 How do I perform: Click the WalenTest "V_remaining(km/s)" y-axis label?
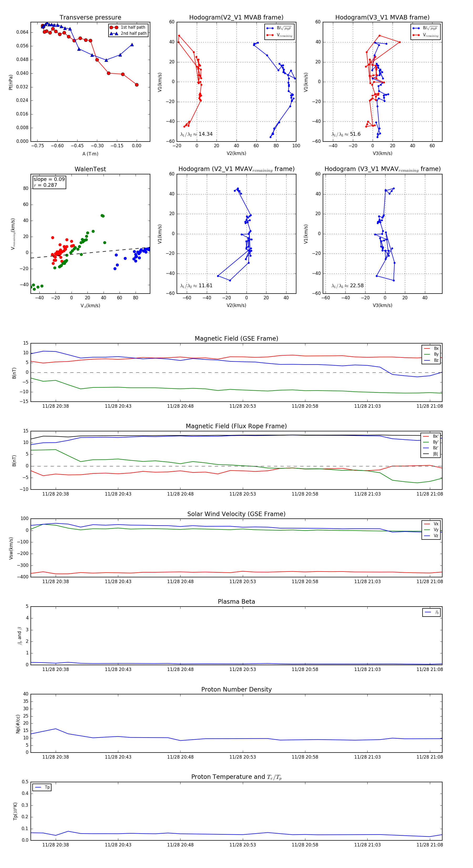(x=13, y=234)
